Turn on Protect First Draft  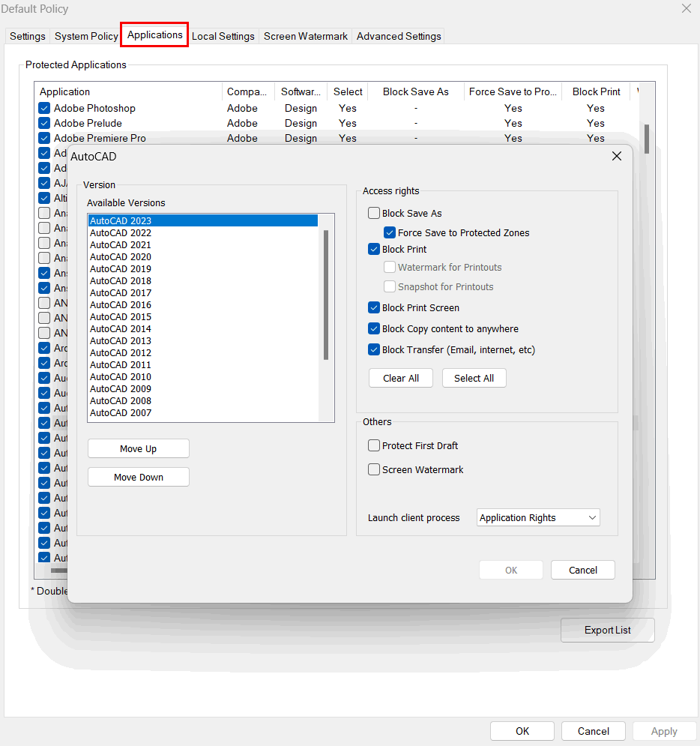[x=374, y=446]
